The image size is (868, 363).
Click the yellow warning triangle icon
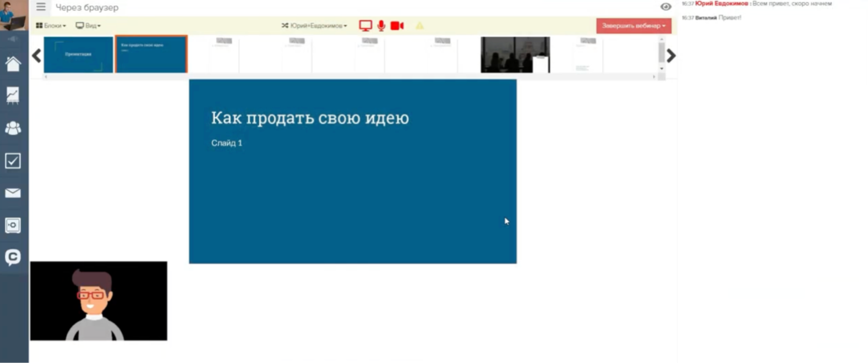pyautogui.click(x=420, y=26)
